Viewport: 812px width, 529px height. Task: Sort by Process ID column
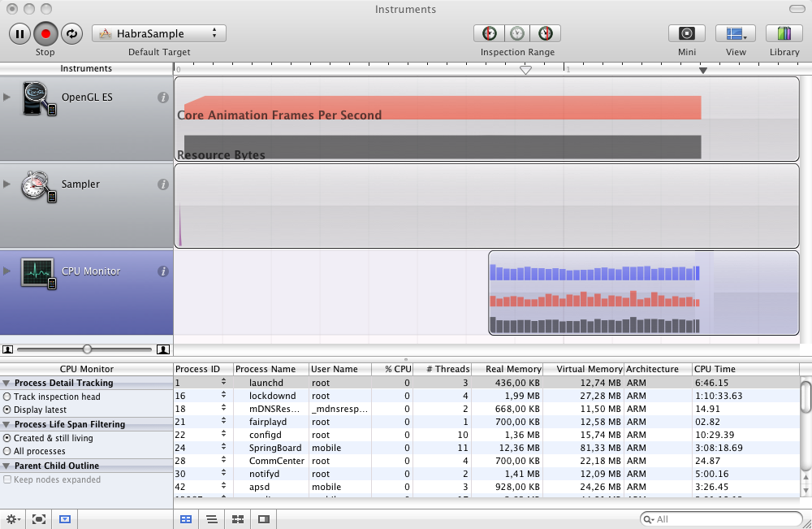203,369
